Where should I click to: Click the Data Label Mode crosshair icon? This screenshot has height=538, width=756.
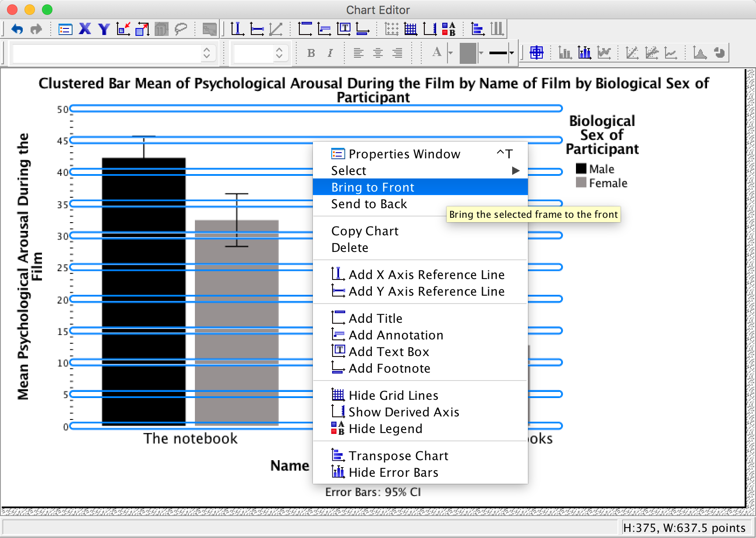click(536, 53)
